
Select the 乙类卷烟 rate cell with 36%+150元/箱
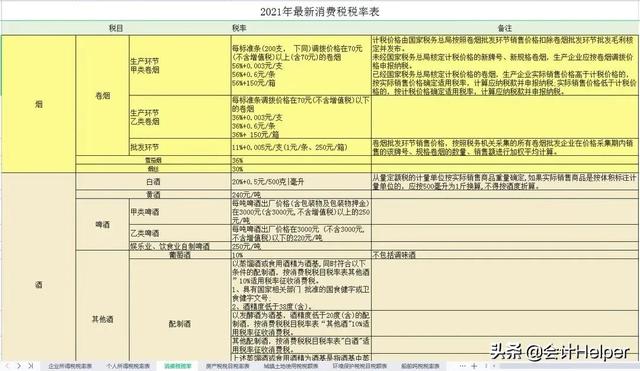pyautogui.click(x=301, y=117)
